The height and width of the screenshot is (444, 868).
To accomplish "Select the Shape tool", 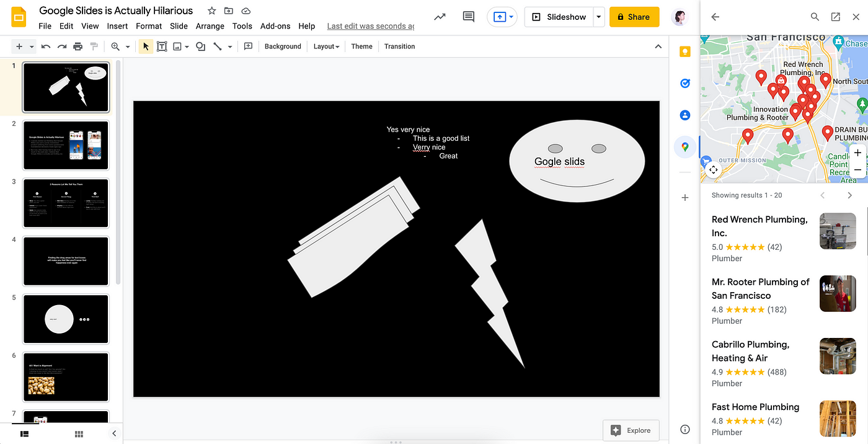I will (x=200, y=47).
